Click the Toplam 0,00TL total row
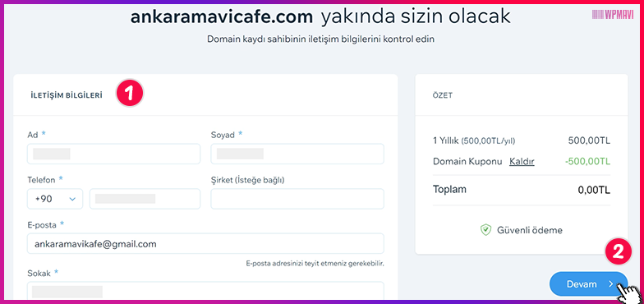 pyautogui.click(x=522, y=191)
